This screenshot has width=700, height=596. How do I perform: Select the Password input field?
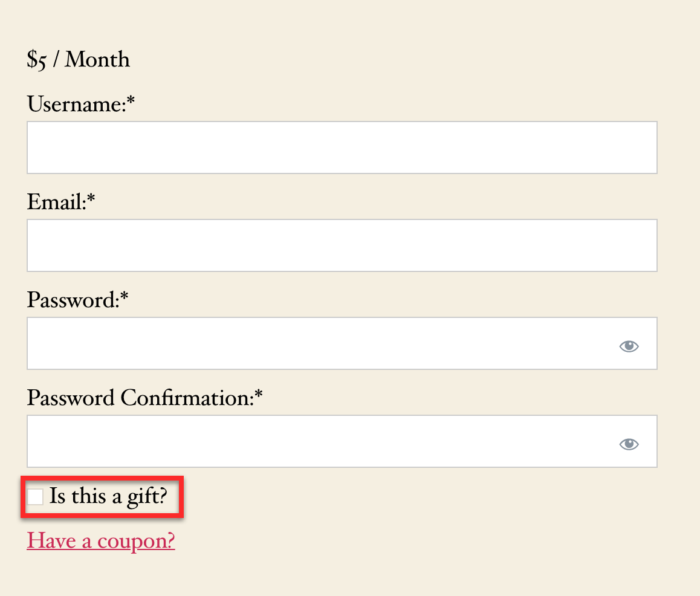(342, 343)
